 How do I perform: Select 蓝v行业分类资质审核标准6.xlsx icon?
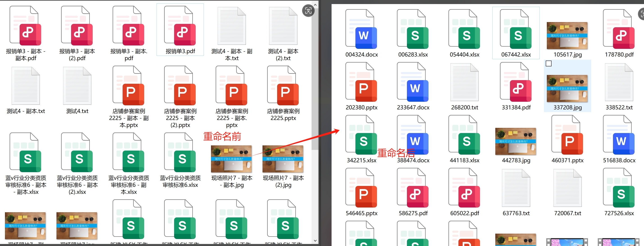tap(180, 152)
